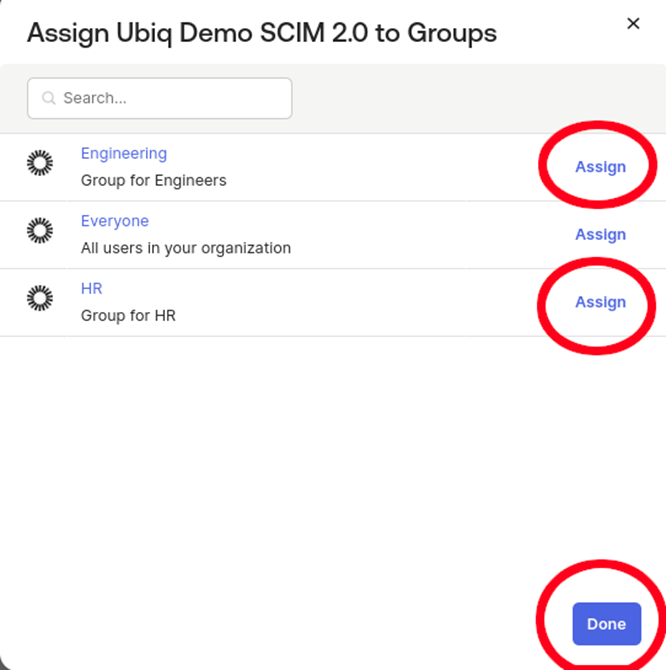
Task: Select 'Group for HR' description text
Action: pos(128,315)
